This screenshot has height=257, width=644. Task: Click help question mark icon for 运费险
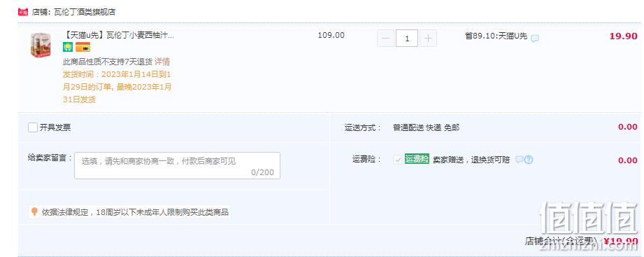point(529,160)
